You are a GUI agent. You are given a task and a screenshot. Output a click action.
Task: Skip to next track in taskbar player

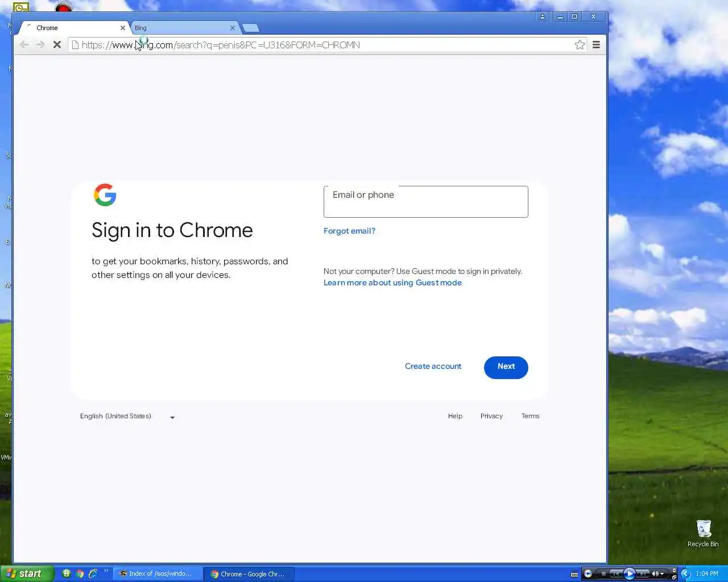pos(642,574)
